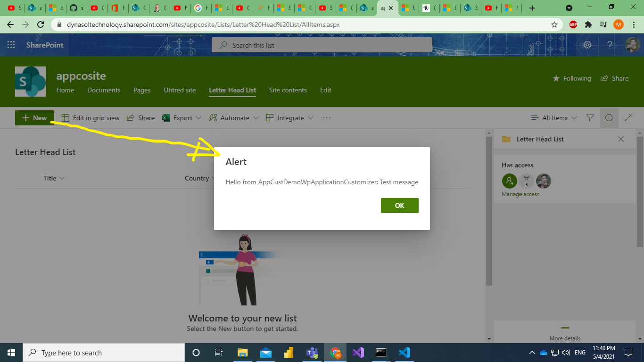
Task: Click the search magnifier in the list search box
Action: pos(223,45)
